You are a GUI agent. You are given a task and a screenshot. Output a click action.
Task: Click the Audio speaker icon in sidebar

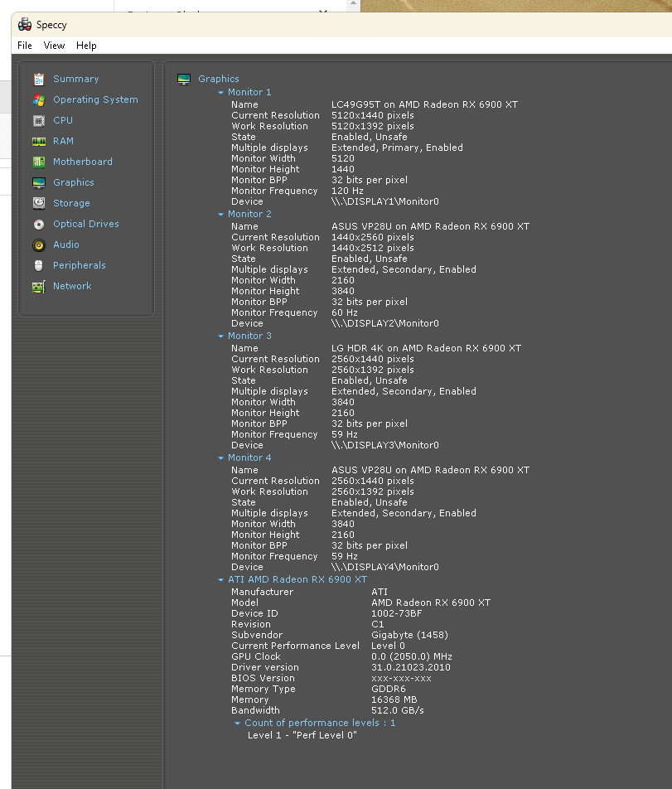coord(39,245)
